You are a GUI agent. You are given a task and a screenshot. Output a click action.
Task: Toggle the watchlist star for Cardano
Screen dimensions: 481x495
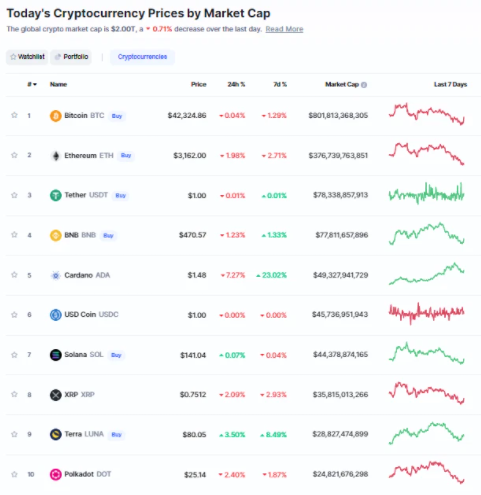[x=14, y=275]
